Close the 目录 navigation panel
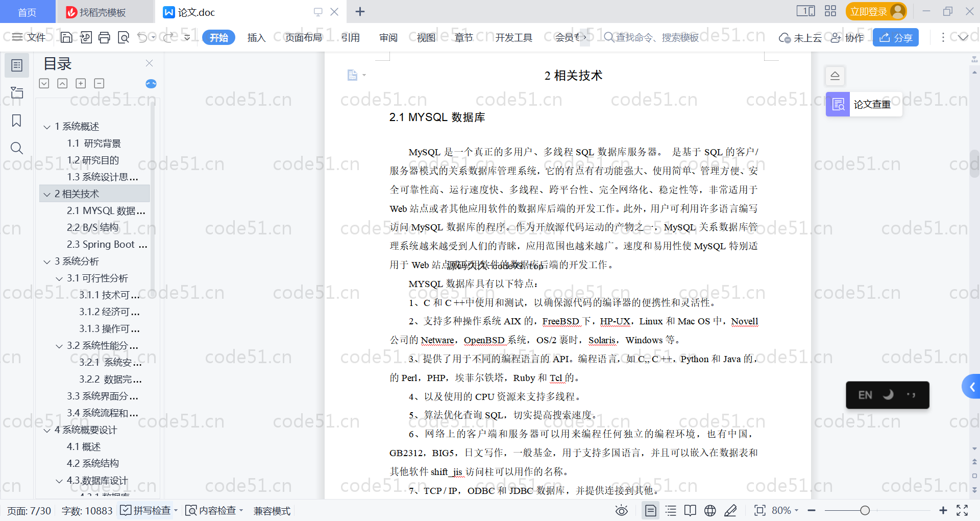This screenshot has width=980, height=521. (x=149, y=63)
